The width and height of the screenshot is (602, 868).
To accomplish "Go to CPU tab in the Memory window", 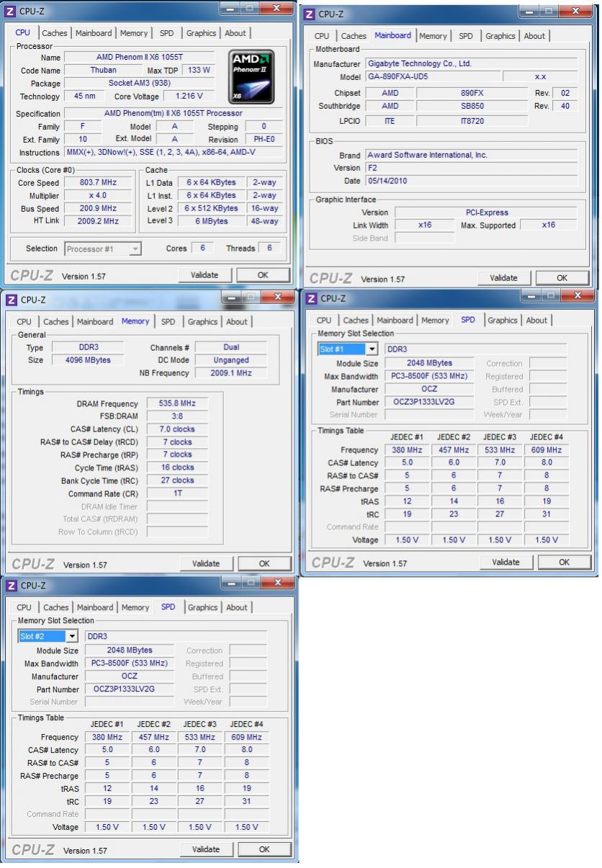I will [x=24, y=322].
